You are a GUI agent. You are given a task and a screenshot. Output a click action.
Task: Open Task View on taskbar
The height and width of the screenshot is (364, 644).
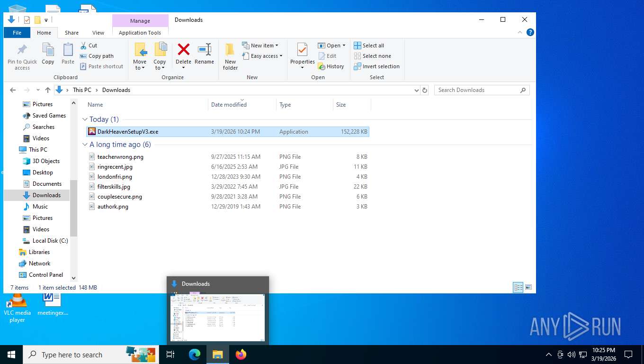click(170, 355)
